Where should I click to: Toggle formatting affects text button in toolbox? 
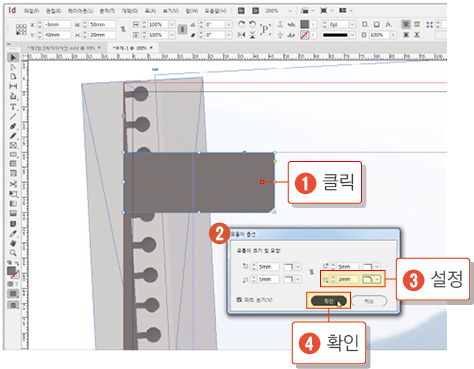(16, 284)
